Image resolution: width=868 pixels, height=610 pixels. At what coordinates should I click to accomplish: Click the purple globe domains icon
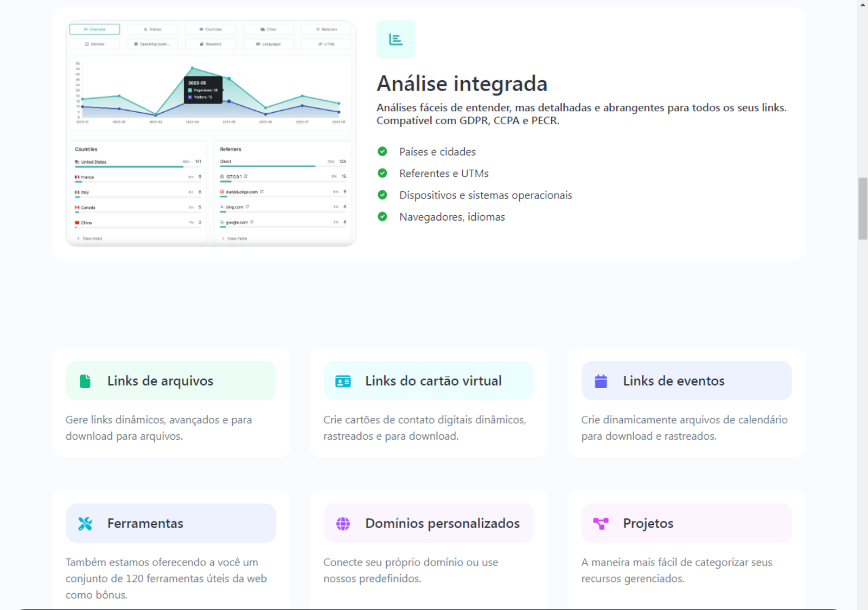coord(343,524)
